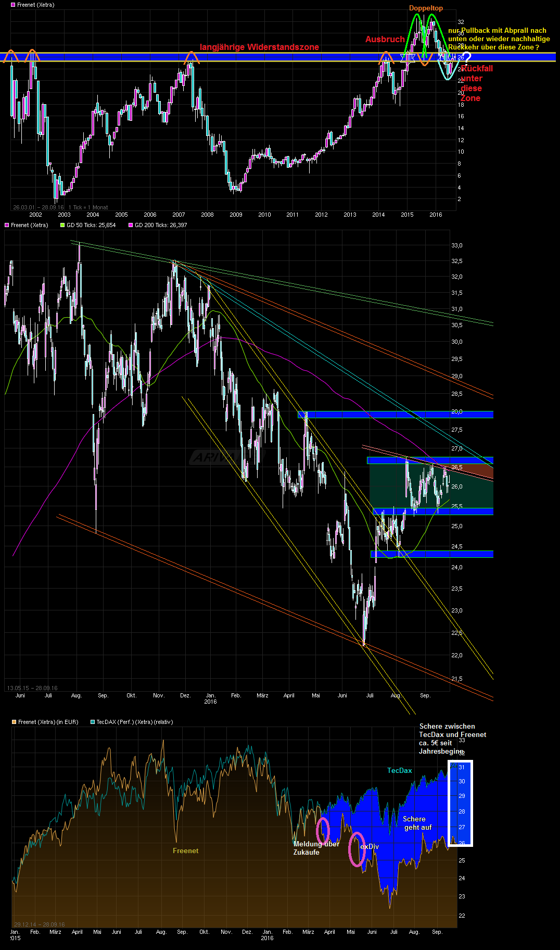Click the cyan 'TecDax' line label
560x950 pixels.
tap(400, 770)
